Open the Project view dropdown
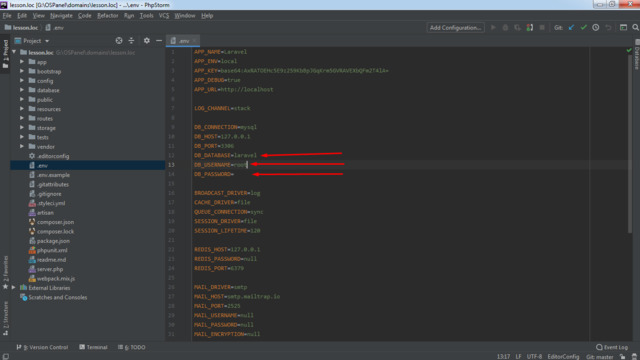640x360 pixels. click(32, 41)
